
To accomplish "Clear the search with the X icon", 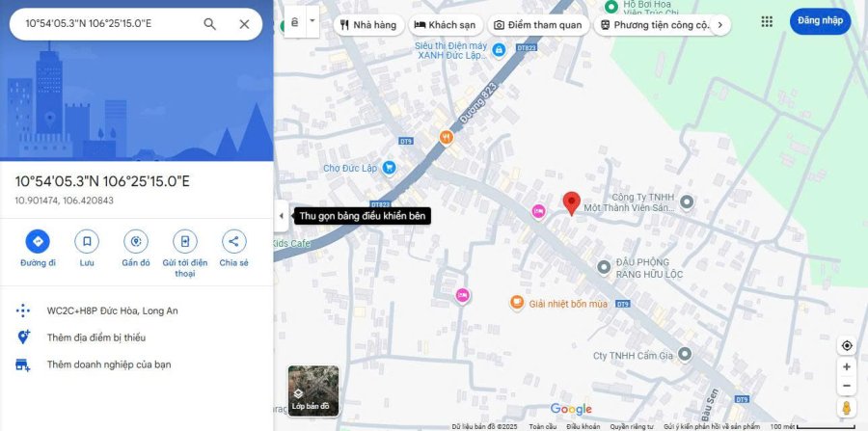I will [244, 24].
